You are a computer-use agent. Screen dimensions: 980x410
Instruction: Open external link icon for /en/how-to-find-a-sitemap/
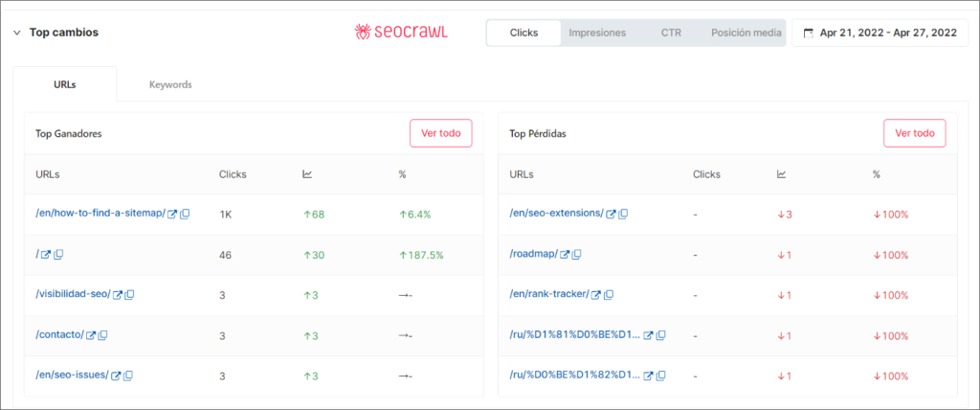172,214
